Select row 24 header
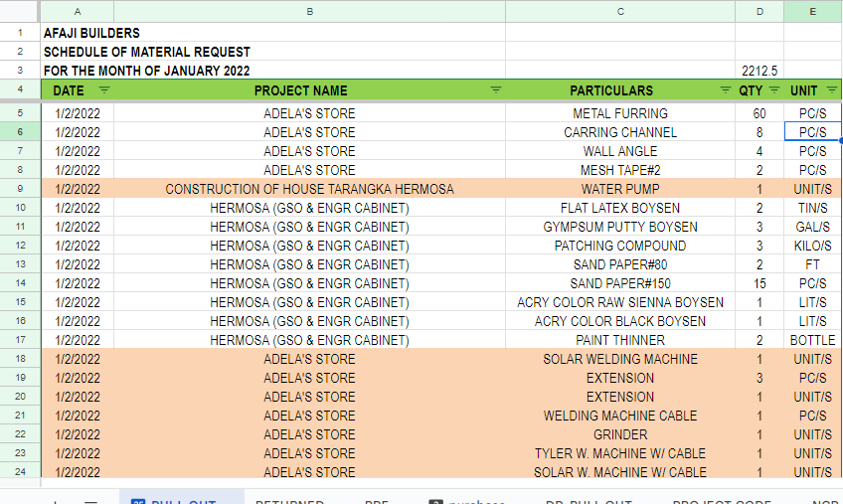Screen dimensions: 843x504 (20, 471)
